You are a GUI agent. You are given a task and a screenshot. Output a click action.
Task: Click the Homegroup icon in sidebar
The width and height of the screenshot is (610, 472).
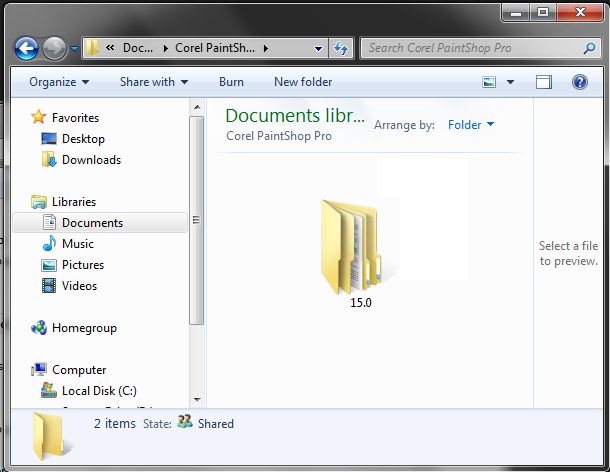[x=39, y=328]
